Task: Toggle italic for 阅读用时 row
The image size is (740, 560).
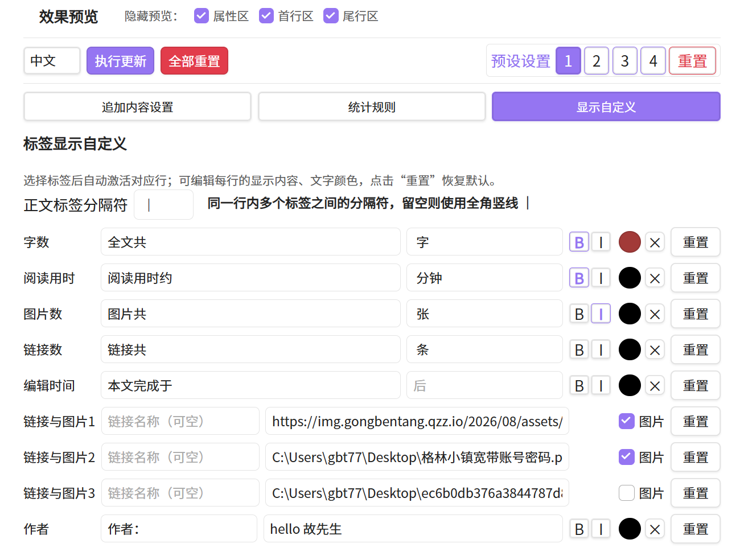Action: pos(601,278)
